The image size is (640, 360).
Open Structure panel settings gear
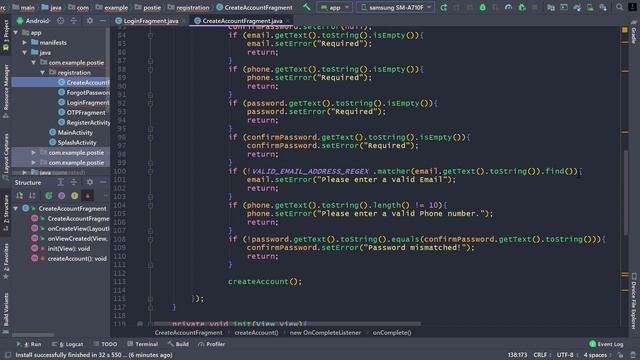(90, 182)
